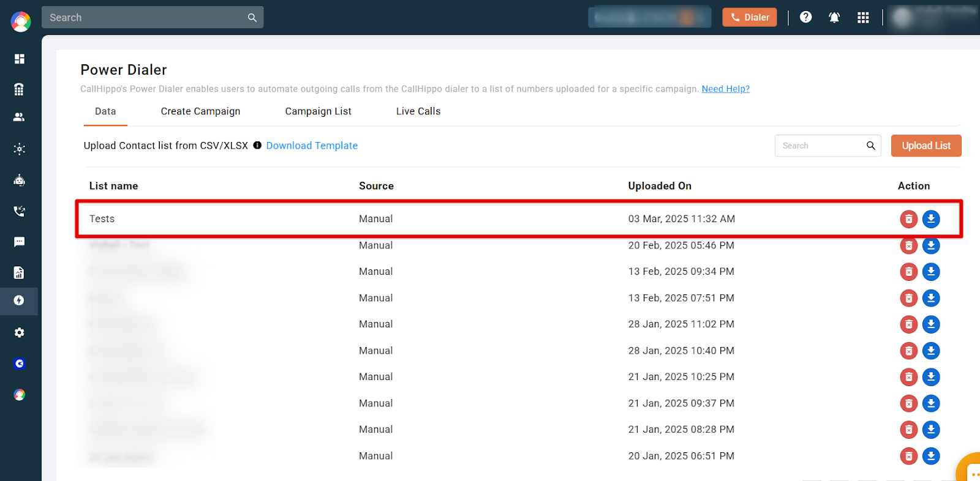The width and height of the screenshot is (980, 481).
Task: Delete the Tests list
Action: click(x=909, y=219)
